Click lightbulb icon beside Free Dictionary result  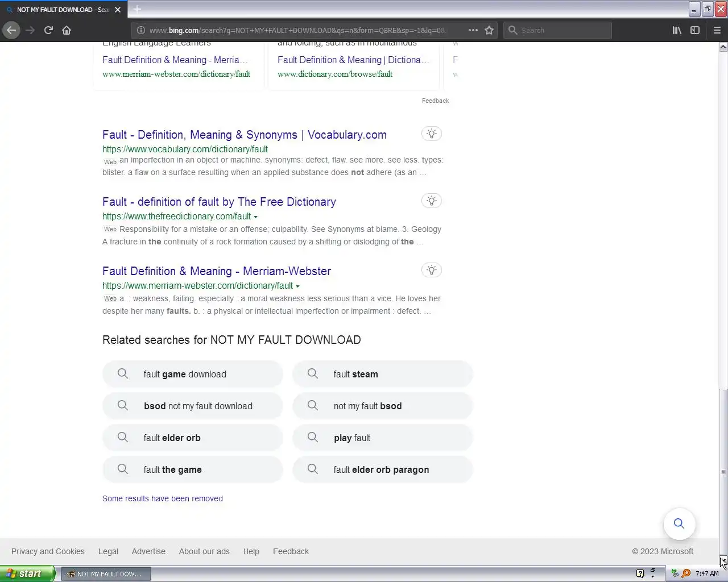tap(432, 201)
